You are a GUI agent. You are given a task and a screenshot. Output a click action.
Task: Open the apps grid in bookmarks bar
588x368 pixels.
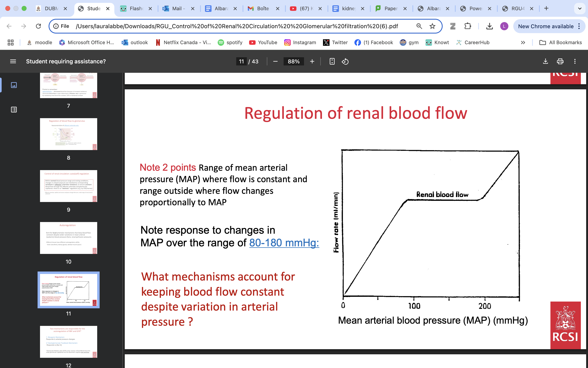tap(10, 42)
